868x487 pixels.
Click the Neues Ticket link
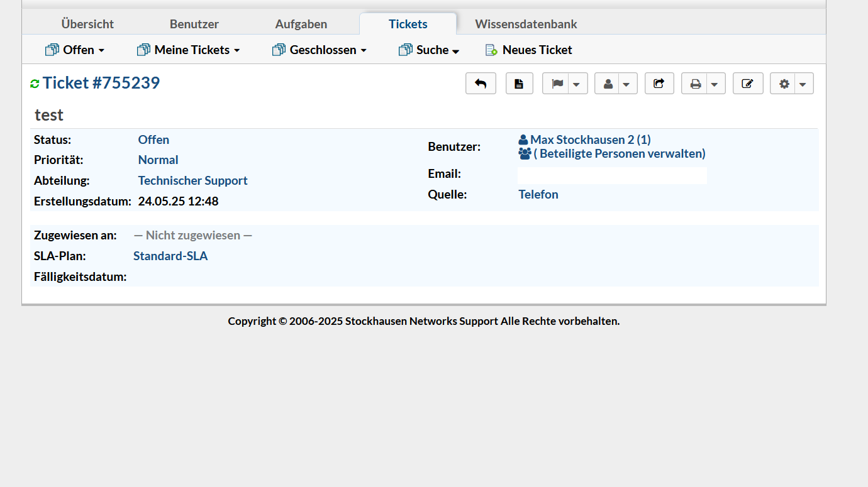(529, 50)
